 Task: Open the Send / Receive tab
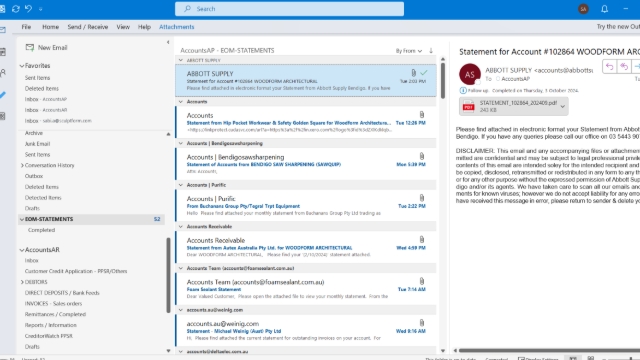pyautogui.click(x=88, y=27)
